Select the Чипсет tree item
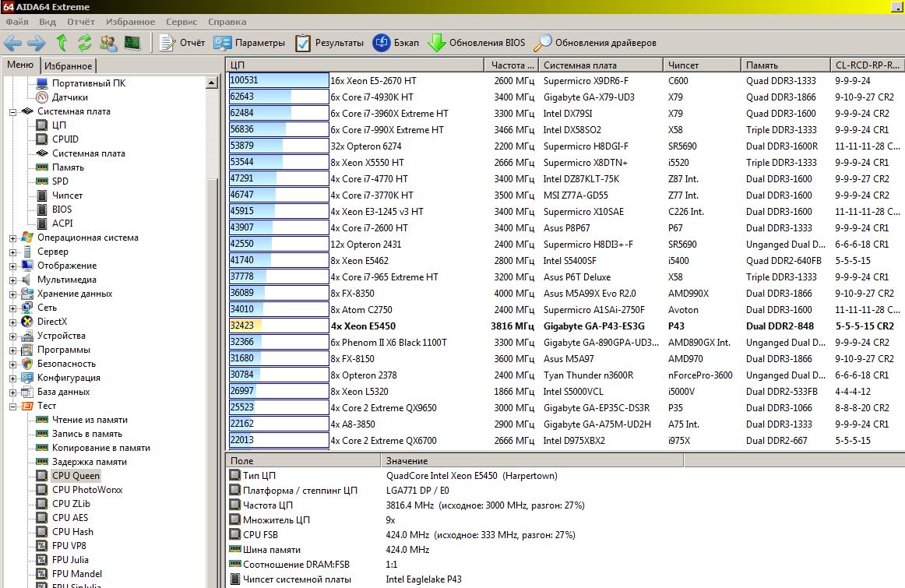Viewport: 905px width, 588px height. pyautogui.click(x=59, y=195)
